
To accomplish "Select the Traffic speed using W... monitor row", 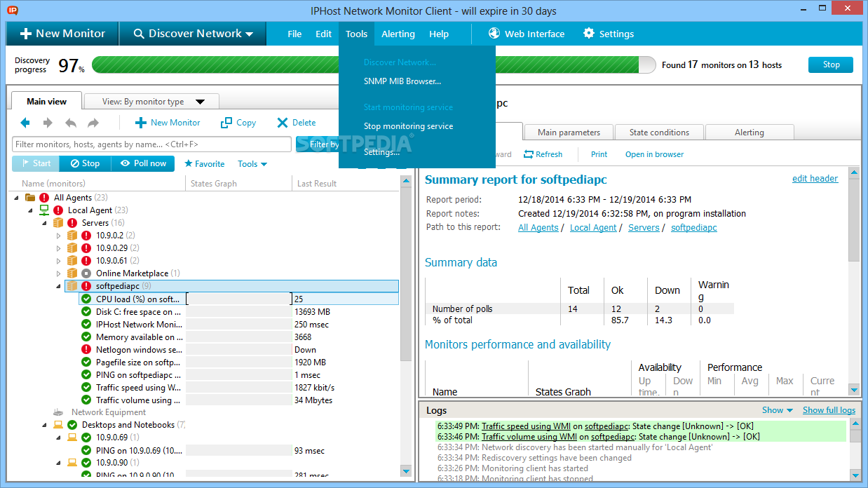I will click(238, 388).
